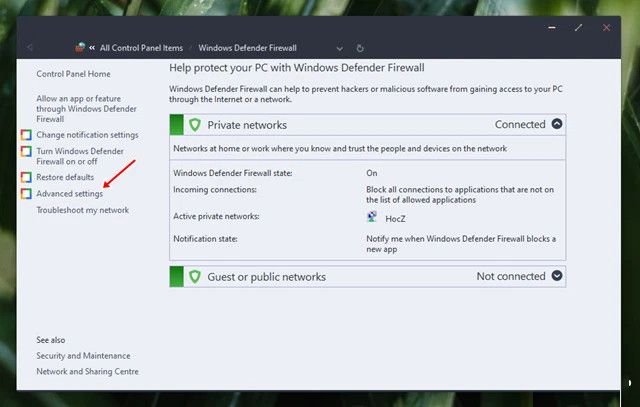Collapse the Private networks section

pyautogui.click(x=557, y=125)
